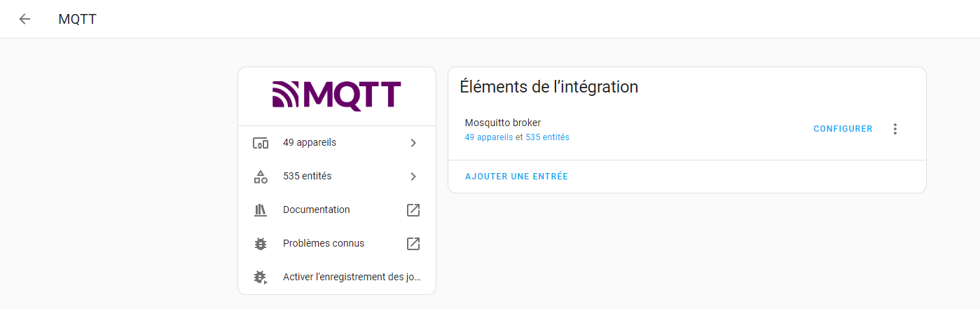Click AJOUTER UNE ENTRÉE
Screen dimensions: 980x309
pyautogui.click(x=516, y=177)
